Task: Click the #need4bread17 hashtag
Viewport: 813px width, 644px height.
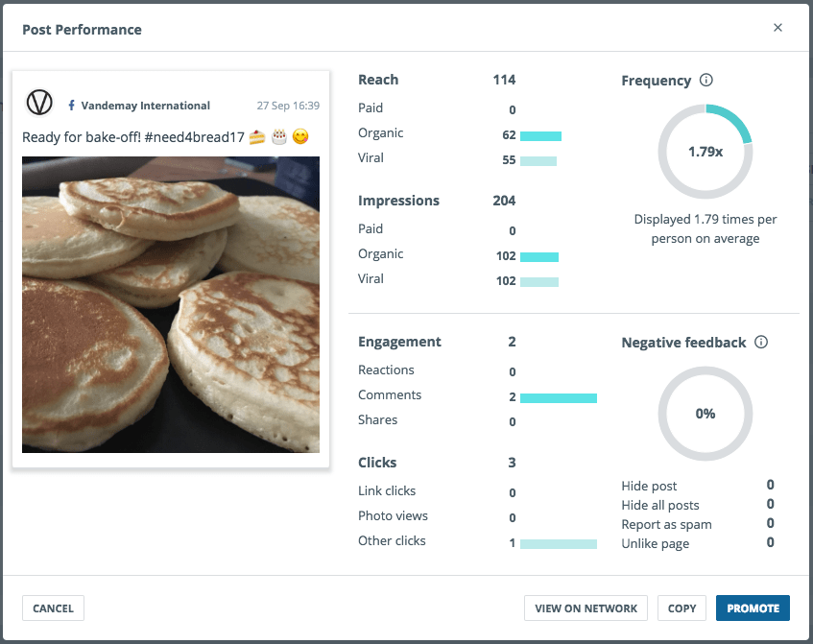Action: pyautogui.click(x=195, y=137)
